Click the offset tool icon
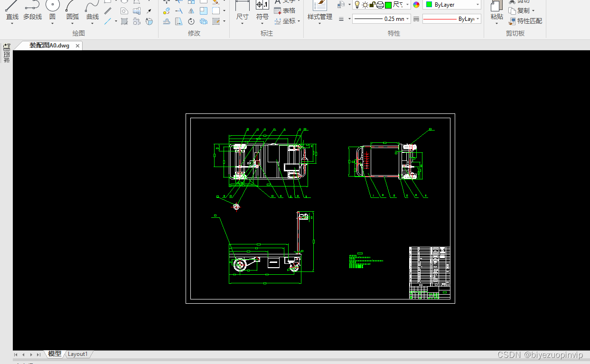 pos(167,21)
